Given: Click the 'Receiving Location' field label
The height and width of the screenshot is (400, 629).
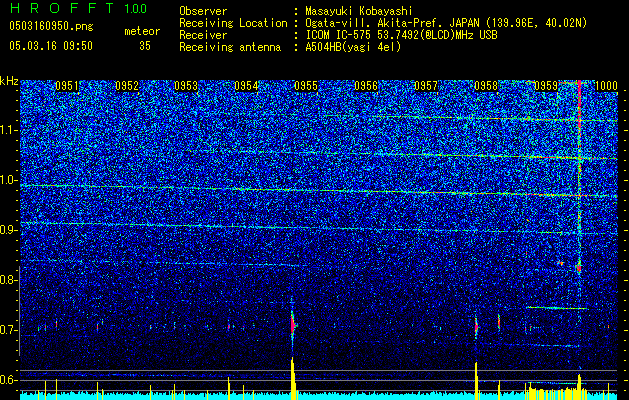Looking at the screenshot, I should point(233,23).
